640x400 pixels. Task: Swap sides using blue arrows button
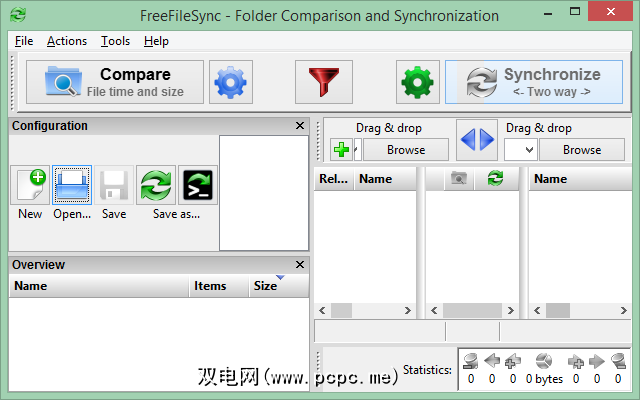pos(477,140)
